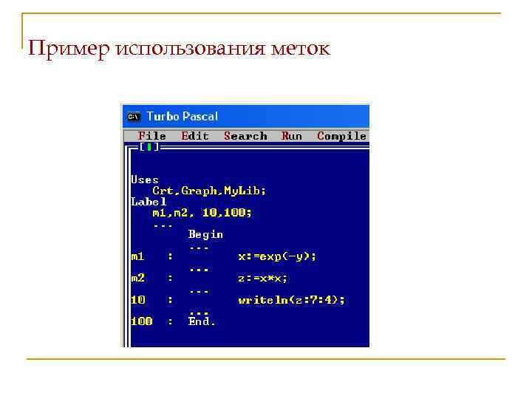Click the x:=exp(-y); statement

[277, 256]
